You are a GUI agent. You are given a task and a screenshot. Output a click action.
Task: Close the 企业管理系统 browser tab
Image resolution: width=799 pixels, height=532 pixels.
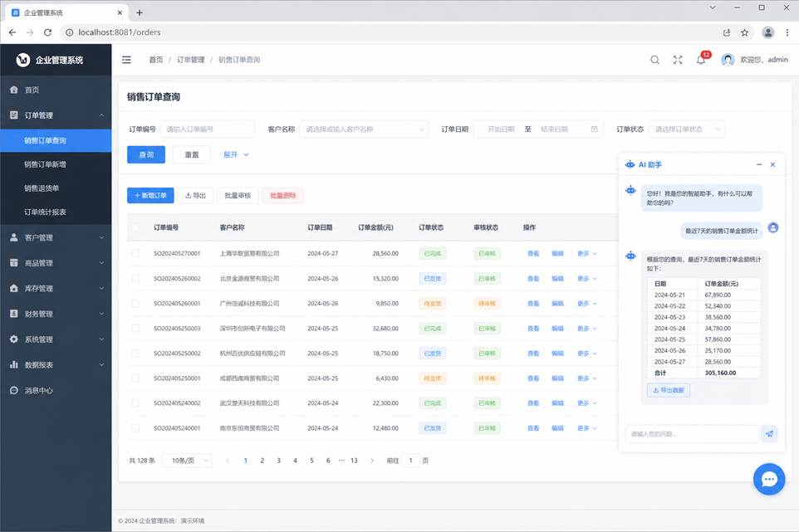[x=120, y=12]
